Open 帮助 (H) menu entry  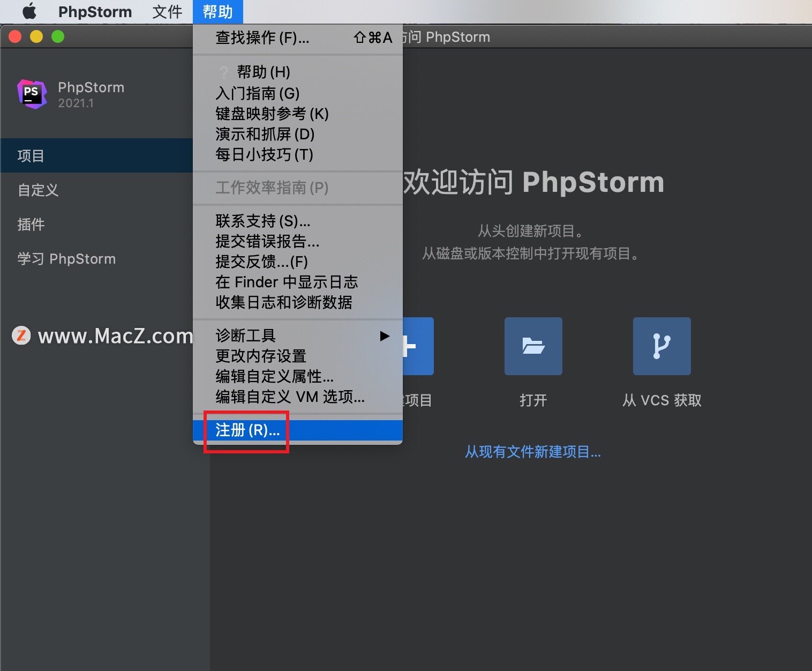298,72
